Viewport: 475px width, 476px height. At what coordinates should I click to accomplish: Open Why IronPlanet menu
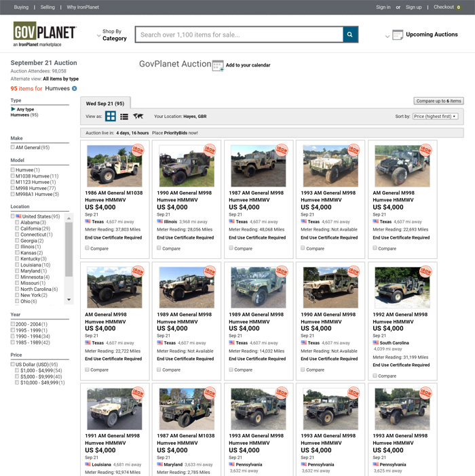[83, 7]
